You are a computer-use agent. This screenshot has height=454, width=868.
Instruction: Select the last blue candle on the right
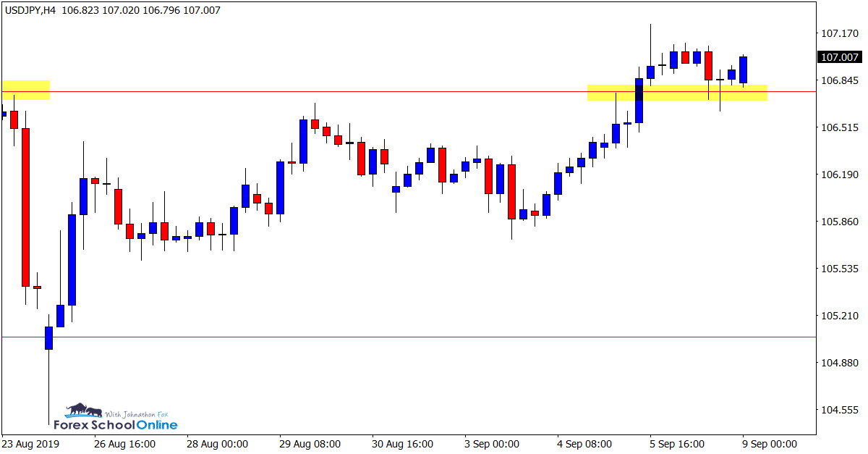(743, 70)
